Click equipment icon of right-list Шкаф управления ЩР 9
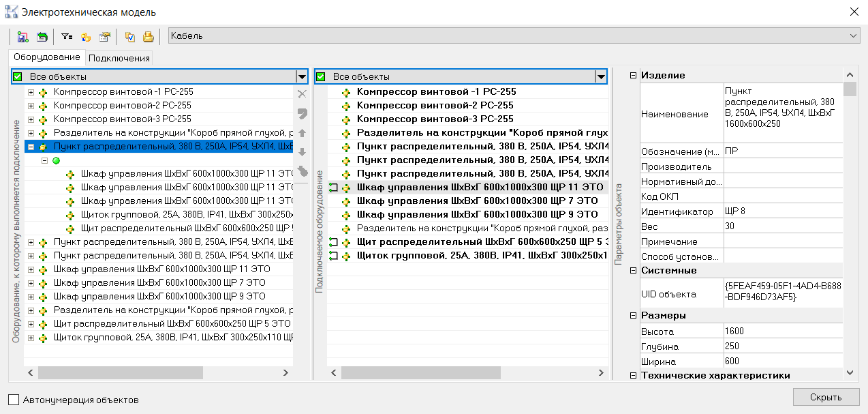Viewport: 868px width, 414px height. tap(347, 214)
